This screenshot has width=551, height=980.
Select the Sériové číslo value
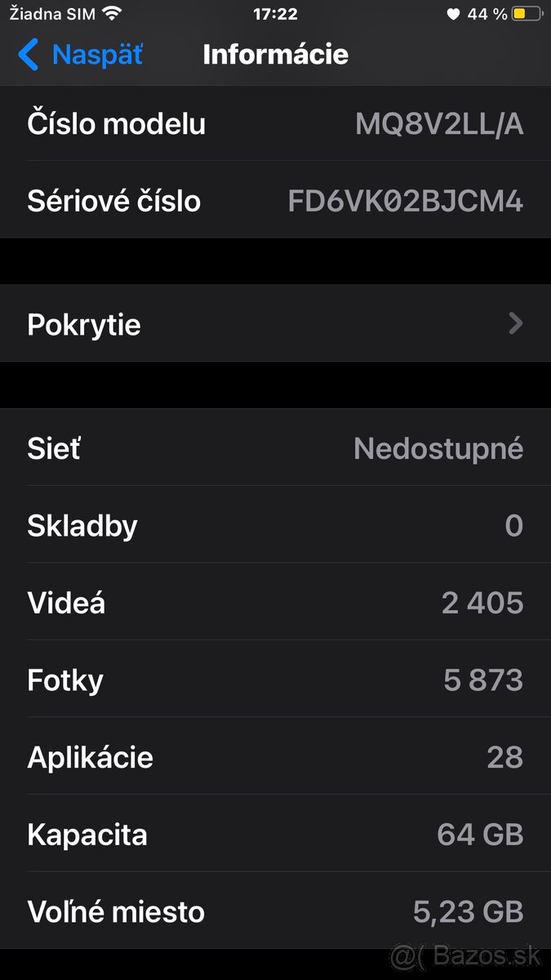click(x=405, y=201)
